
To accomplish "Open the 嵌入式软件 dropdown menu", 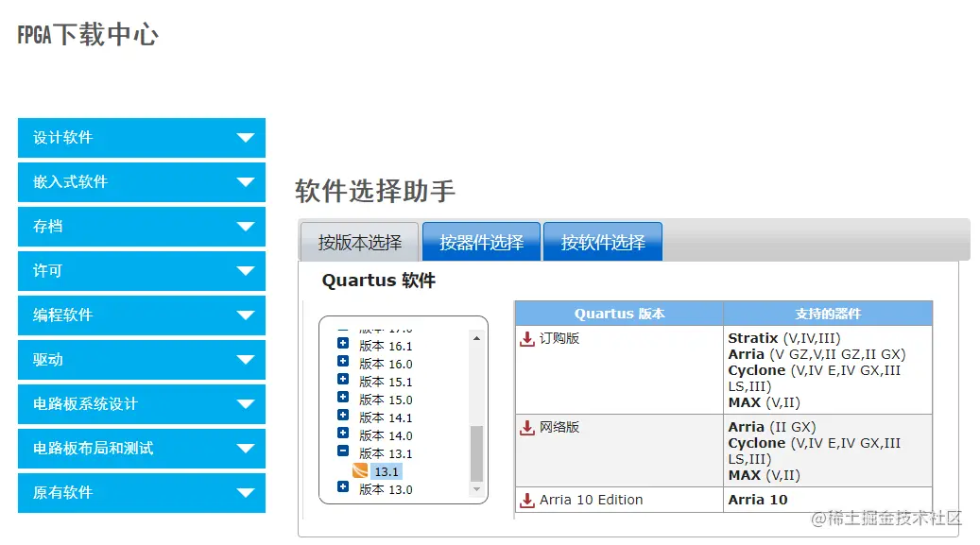I will [142, 182].
